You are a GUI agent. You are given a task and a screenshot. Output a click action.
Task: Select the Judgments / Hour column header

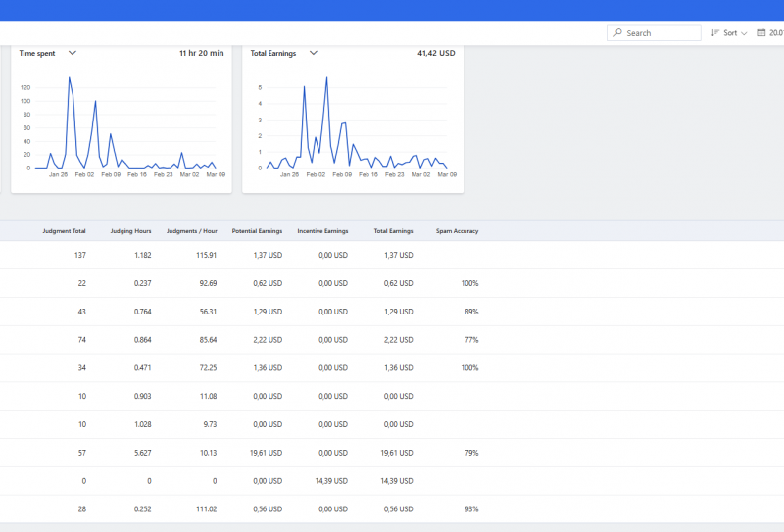coord(191,231)
